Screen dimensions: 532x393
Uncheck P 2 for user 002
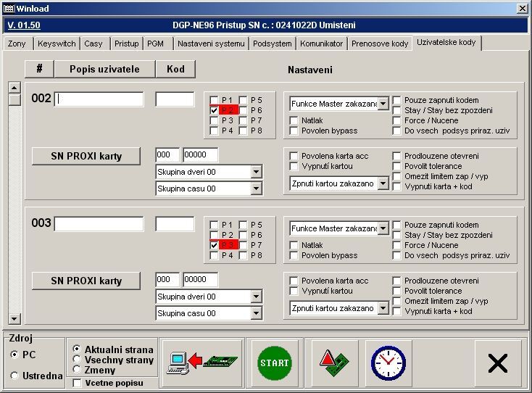click(215, 111)
